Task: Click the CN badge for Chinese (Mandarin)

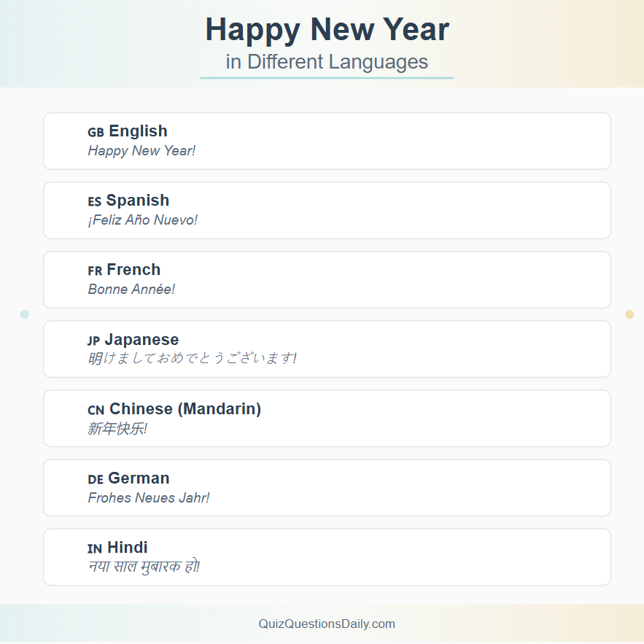Action: [x=96, y=410]
